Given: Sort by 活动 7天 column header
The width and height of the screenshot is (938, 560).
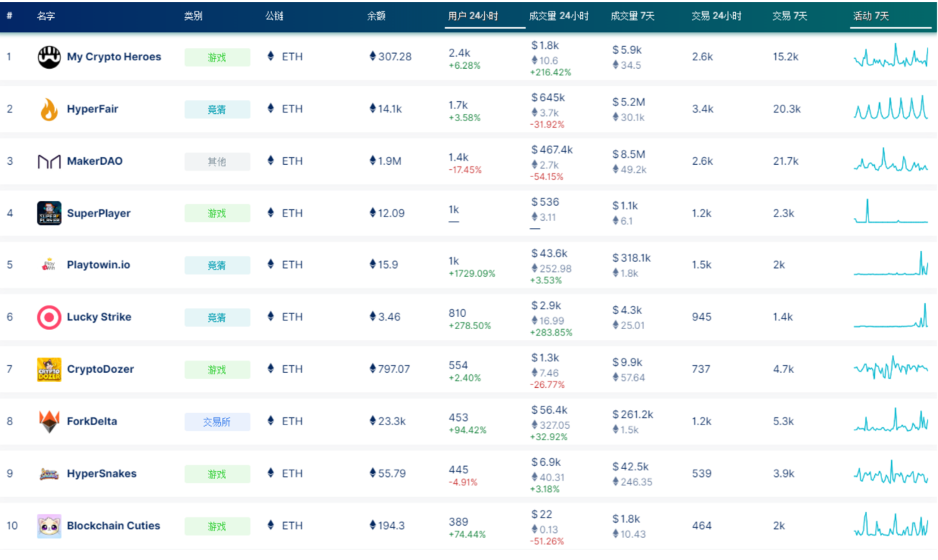Looking at the screenshot, I should tap(871, 16).
